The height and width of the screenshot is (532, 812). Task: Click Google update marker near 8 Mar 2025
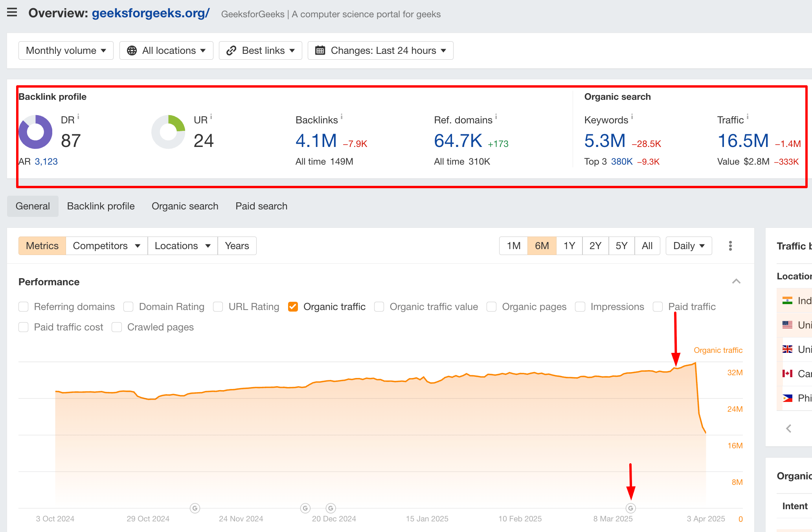[x=631, y=508]
